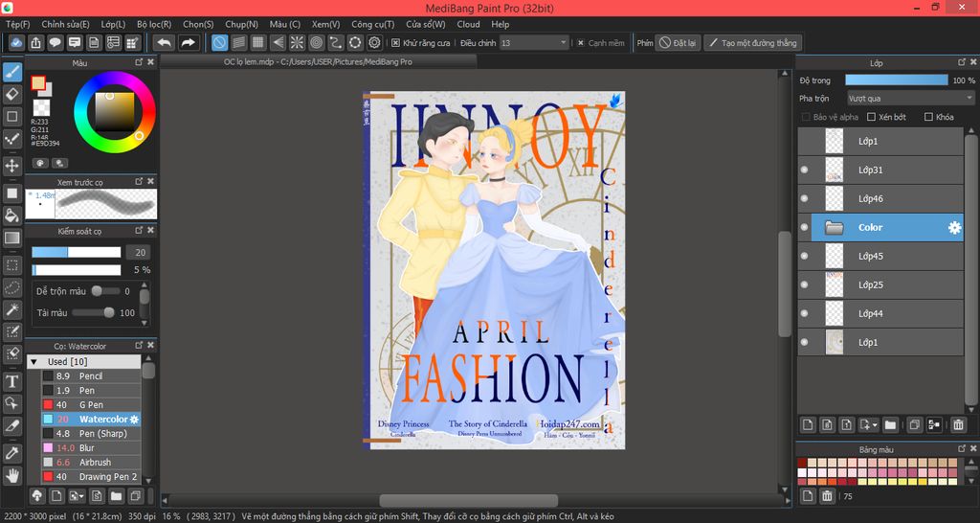Enable the radial snap guide icon

297,42
